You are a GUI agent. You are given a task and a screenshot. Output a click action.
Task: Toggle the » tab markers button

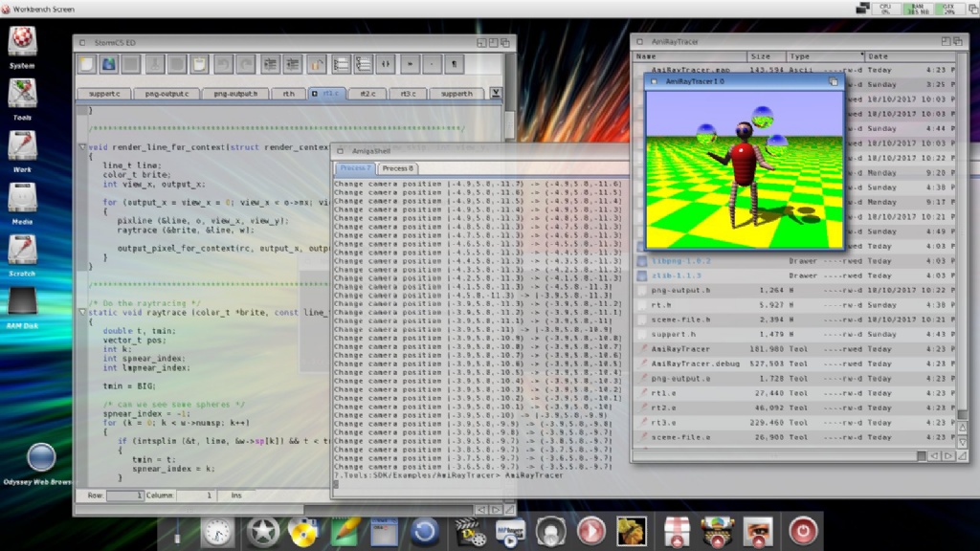[x=410, y=64]
